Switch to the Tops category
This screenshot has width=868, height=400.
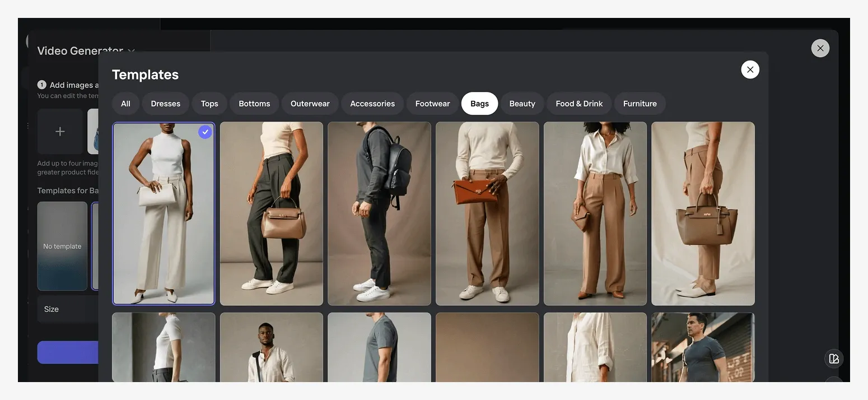tap(209, 104)
